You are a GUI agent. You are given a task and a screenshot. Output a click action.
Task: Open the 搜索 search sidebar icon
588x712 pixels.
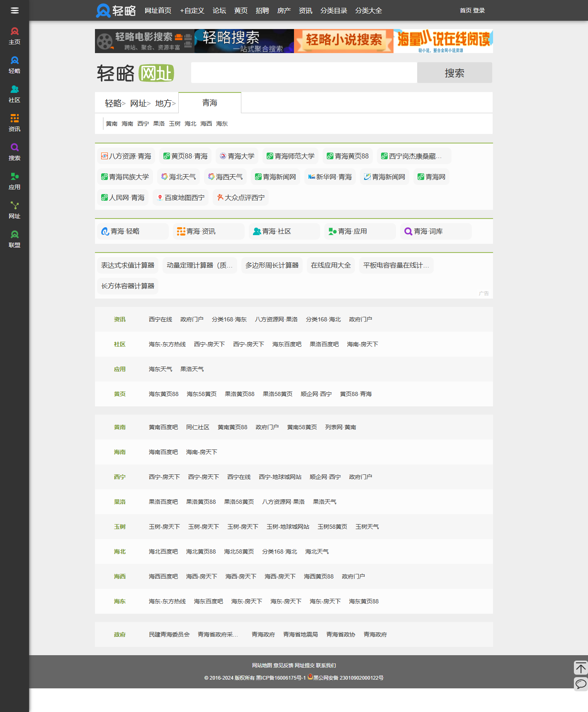coord(15,152)
